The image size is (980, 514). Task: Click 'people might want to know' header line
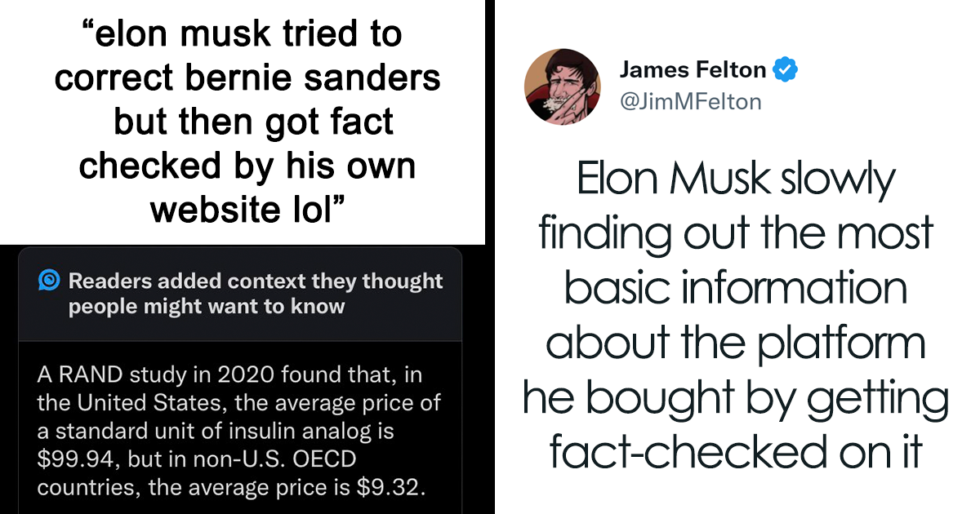pos(207,308)
